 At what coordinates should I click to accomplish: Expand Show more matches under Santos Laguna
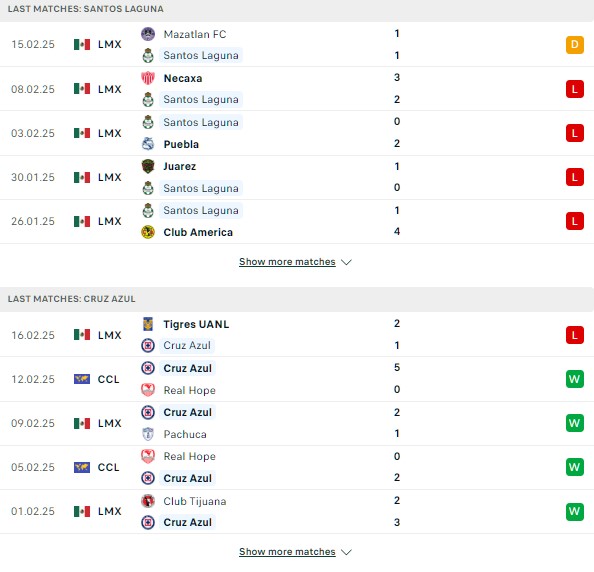287,262
